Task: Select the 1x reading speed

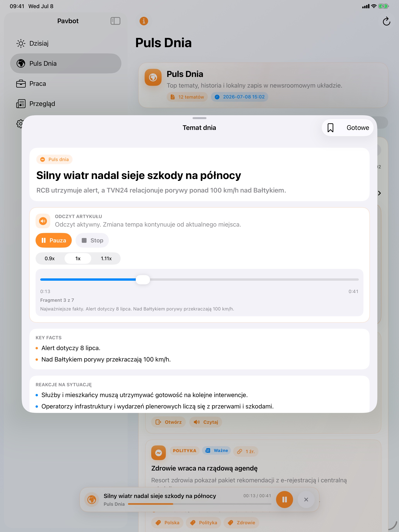Action: (78, 258)
